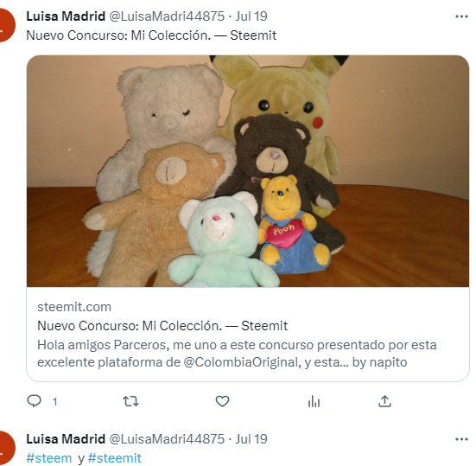Open the #steemit hashtag
476x466 pixels.
click(114, 458)
